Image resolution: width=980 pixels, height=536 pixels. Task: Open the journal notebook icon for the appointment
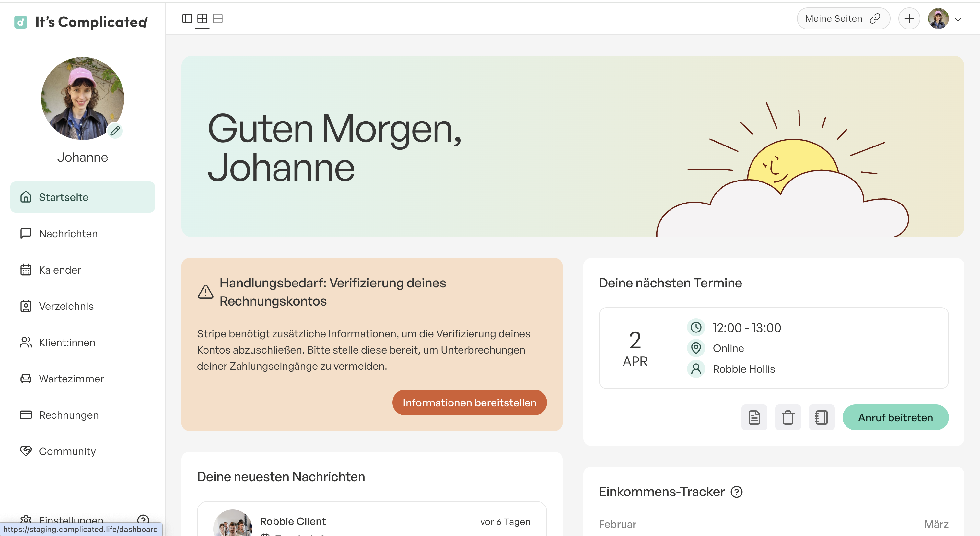click(821, 417)
